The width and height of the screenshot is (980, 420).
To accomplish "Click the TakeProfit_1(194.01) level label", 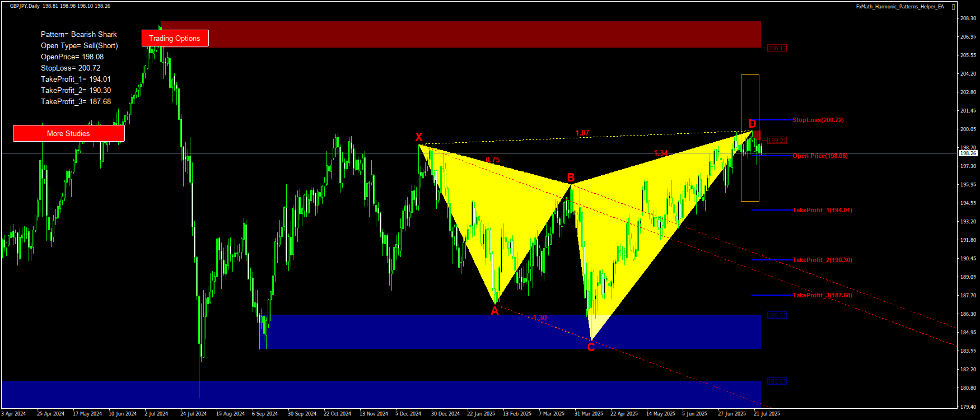I will [x=822, y=211].
